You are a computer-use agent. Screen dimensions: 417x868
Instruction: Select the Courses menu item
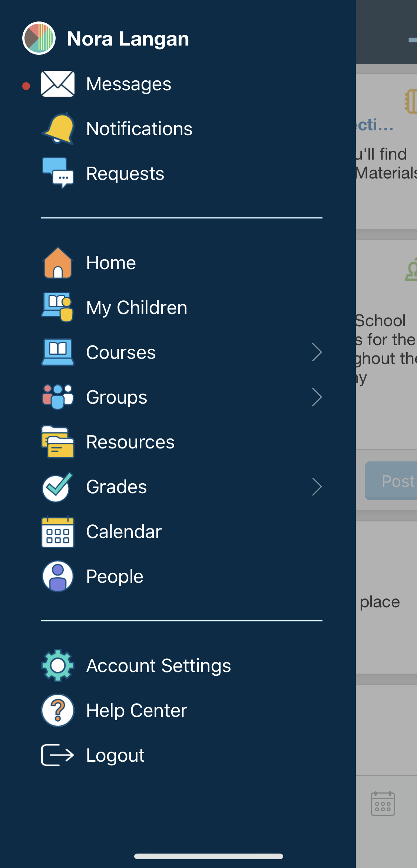tap(121, 352)
